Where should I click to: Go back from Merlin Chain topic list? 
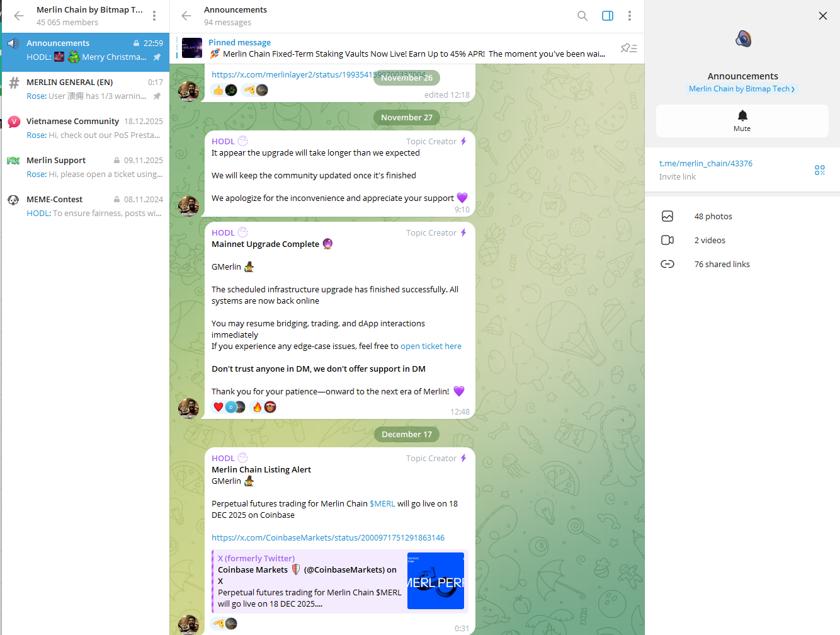coord(19,16)
